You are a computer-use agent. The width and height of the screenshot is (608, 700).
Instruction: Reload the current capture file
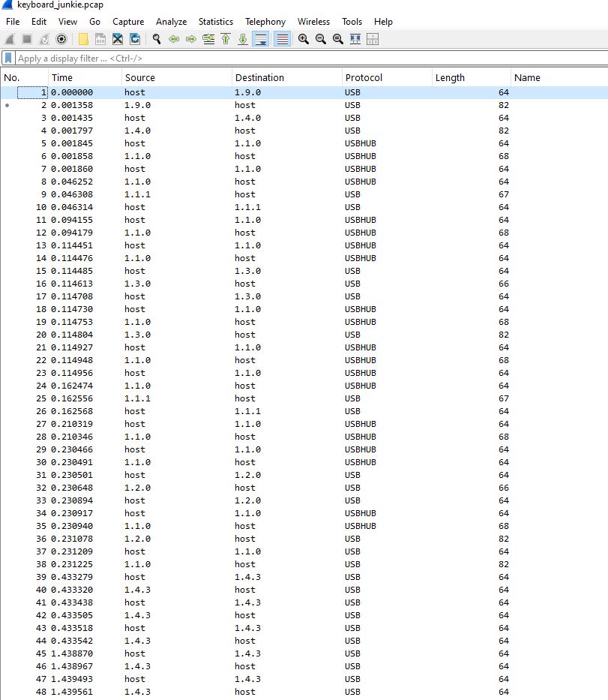135,39
